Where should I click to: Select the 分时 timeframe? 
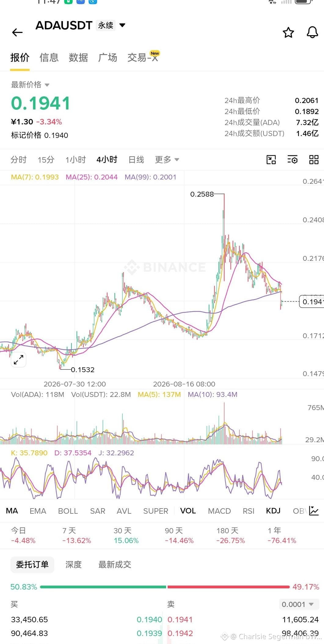[x=19, y=160]
